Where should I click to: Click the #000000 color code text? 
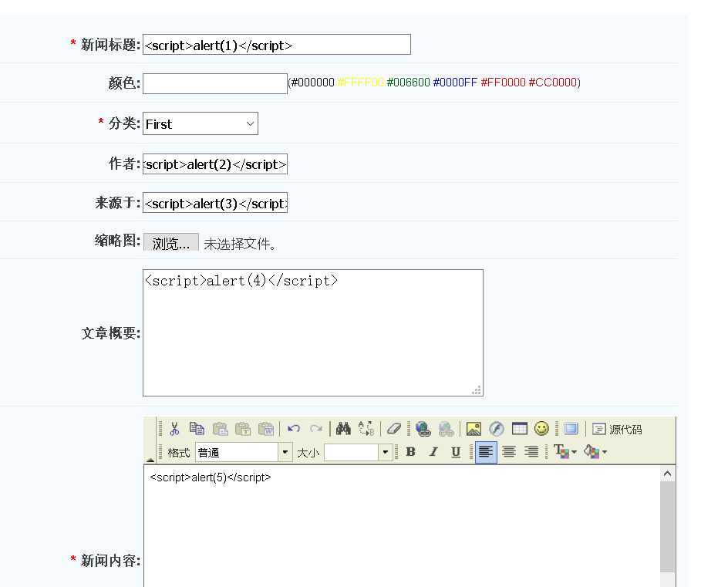coord(312,83)
